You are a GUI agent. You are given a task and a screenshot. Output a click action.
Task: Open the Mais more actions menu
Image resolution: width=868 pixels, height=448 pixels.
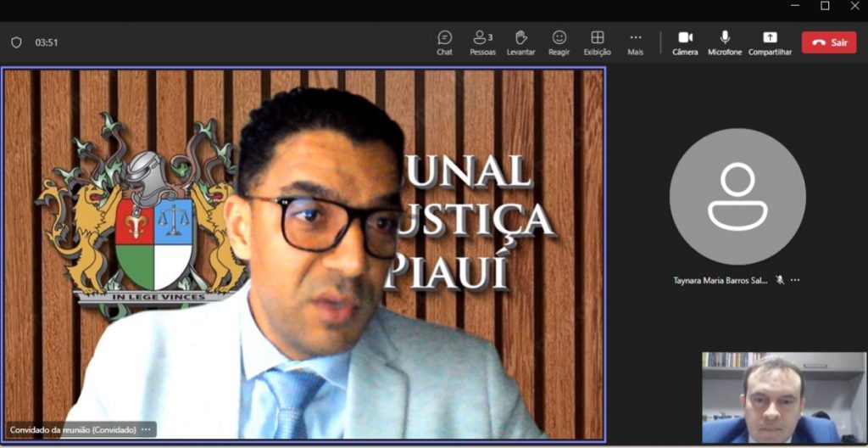tap(635, 42)
